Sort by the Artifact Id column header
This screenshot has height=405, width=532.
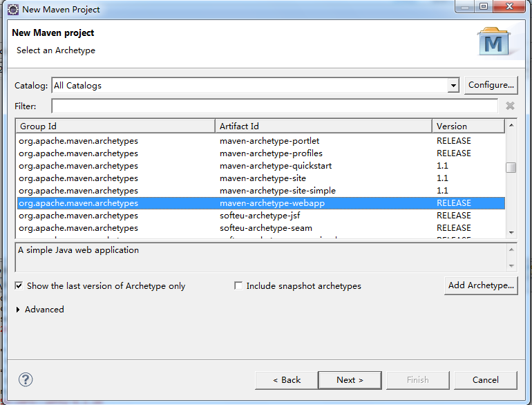(323, 126)
